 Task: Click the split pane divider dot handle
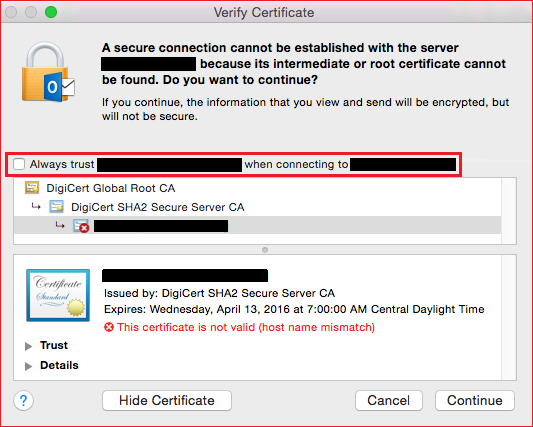point(265,250)
